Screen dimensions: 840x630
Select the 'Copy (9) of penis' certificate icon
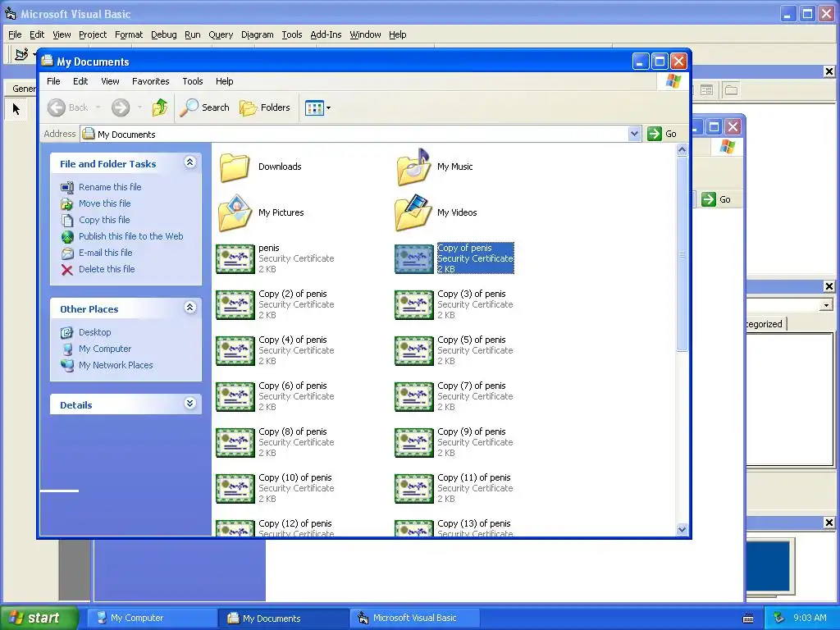point(414,443)
